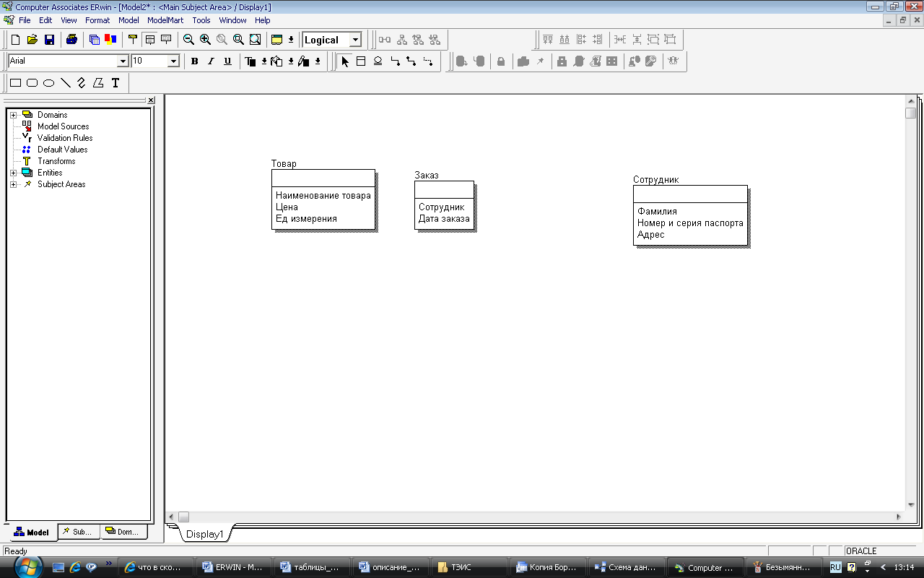Save the model with floppy disk icon
The image size is (924, 578).
click(50, 40)
